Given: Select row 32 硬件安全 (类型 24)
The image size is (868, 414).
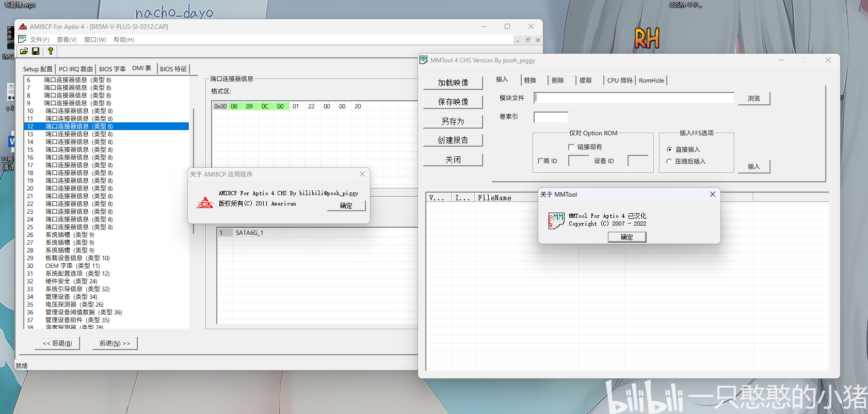Looking at the screenshot, I should coord(106,281).
